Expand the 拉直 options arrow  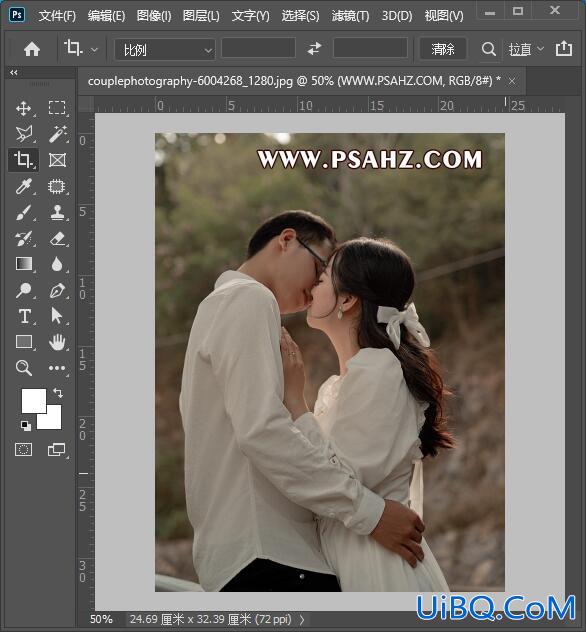pyautogui.click(x=541, y=49)
